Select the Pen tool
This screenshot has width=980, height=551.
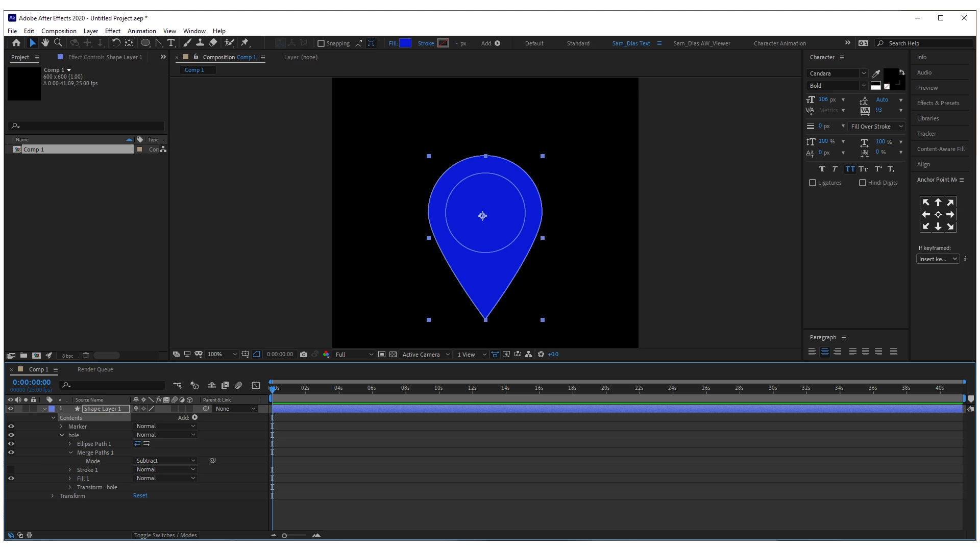coord(159,43)
